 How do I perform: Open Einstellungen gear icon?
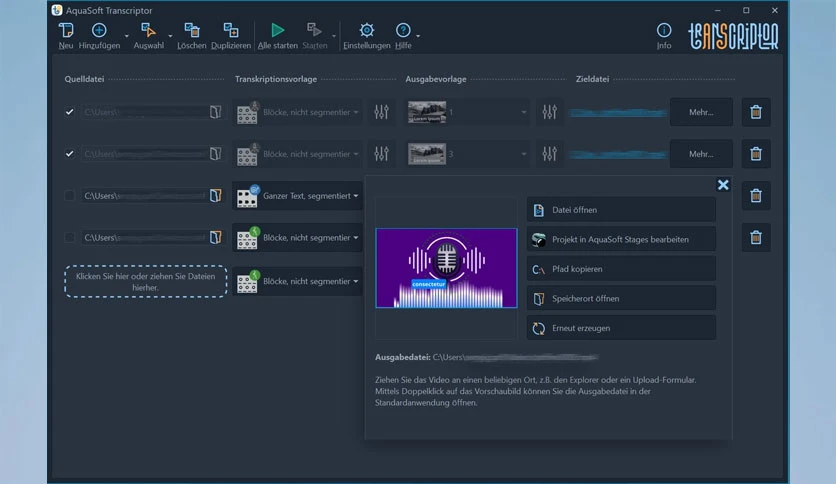366,30
